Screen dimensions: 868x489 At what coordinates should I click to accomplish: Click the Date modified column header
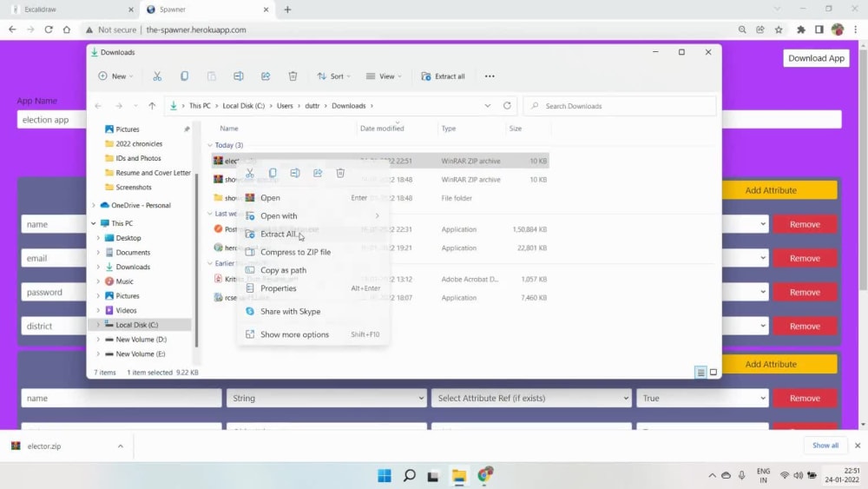tap(382, 129)
